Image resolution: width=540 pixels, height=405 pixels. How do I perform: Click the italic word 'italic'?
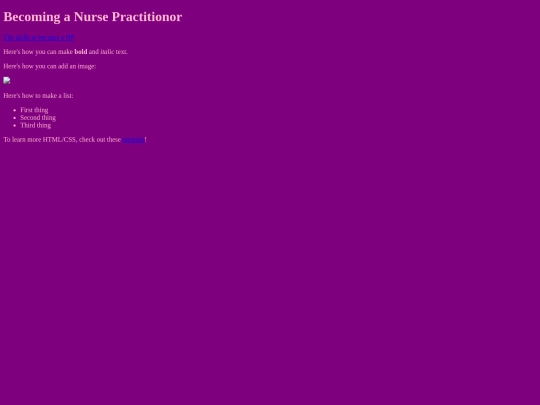[x=107, y=52]
